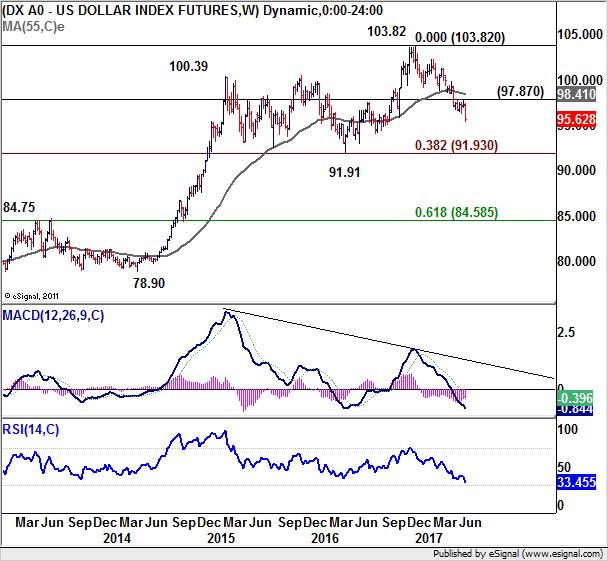Click the red 95.628 last price tag
This screenshot has height=561, width=608.
576,119
